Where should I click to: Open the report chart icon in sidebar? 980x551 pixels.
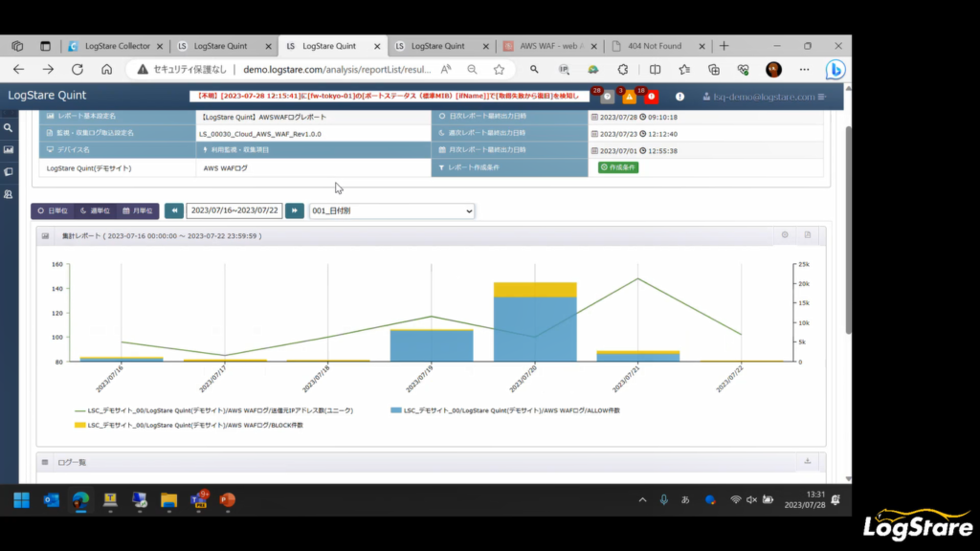(8, 150)
